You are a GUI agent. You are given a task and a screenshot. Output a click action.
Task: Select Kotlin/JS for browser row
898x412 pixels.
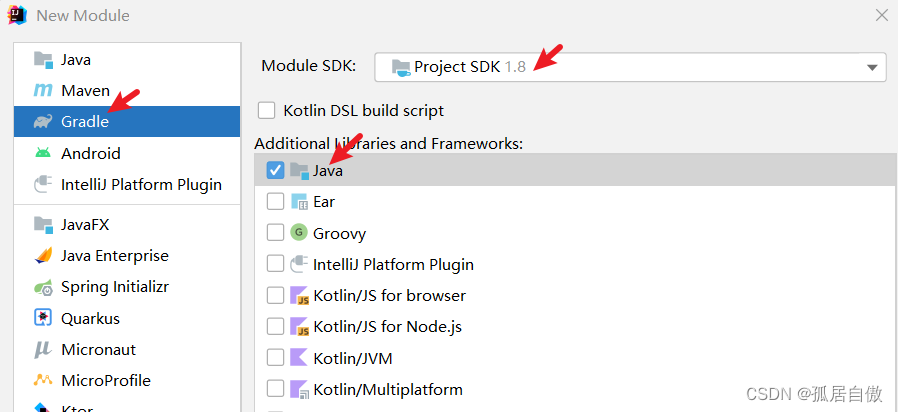(576, 296)
